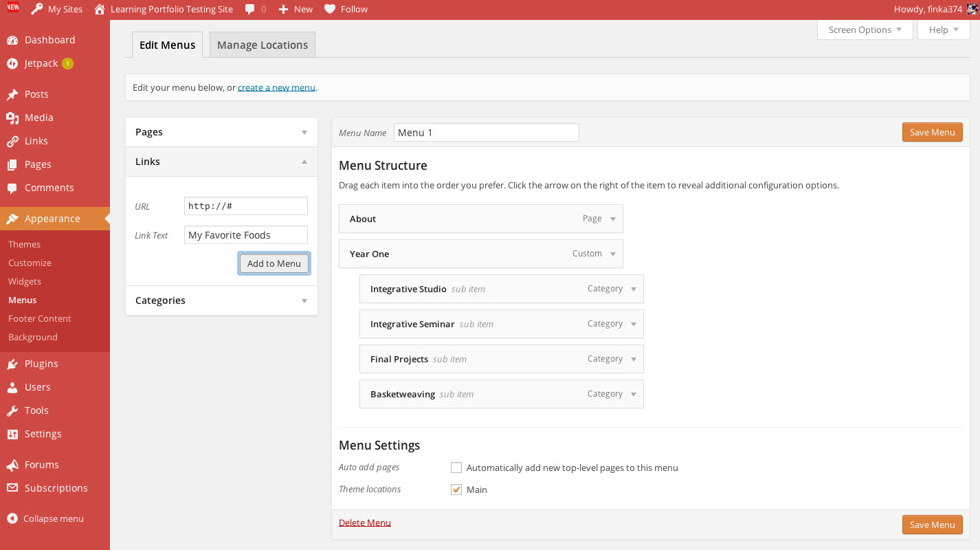This screenshot has width=980, height=550.
Task: Open Widgets under Appearance submenu
Action: click(x=25, y=281)
